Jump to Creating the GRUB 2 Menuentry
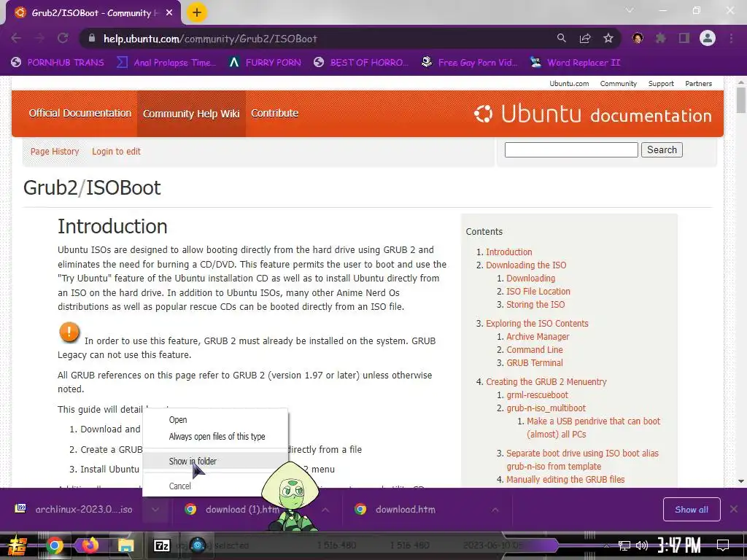The width and height of the screenshot is (747, 560). pos(546,382)
